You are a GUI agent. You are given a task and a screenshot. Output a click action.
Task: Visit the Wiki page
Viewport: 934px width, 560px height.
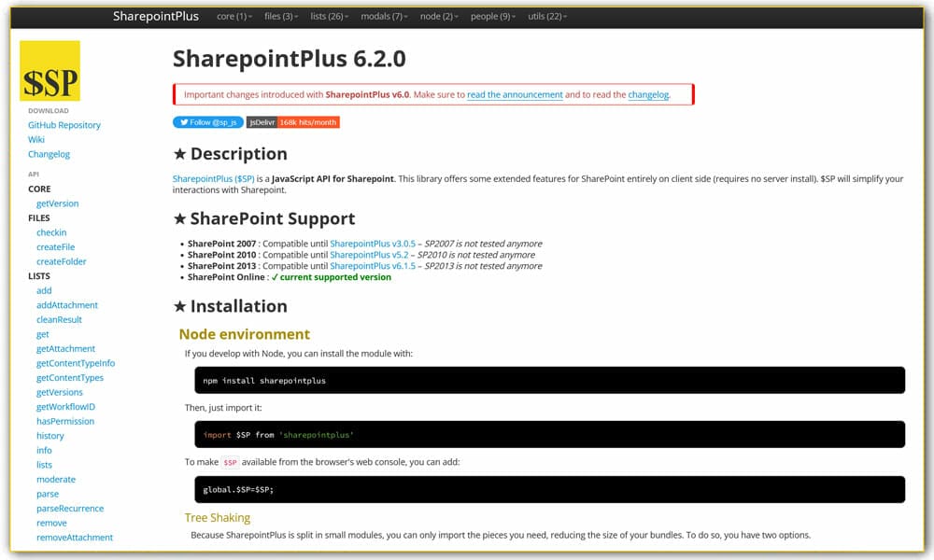tap(35, 139)
